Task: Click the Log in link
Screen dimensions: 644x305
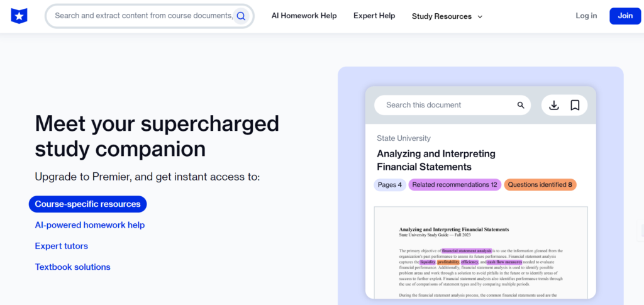Action: click(x=586, y=16)
